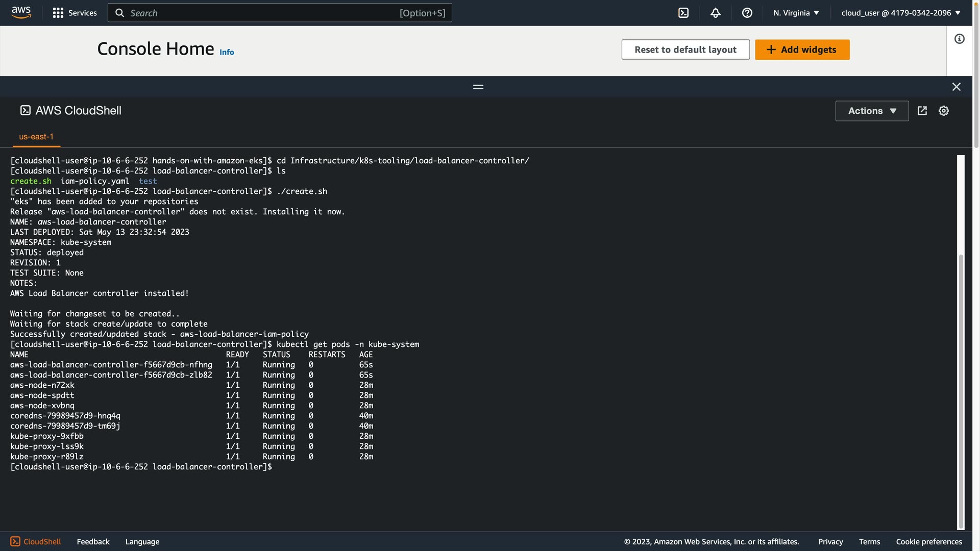Open the Services grid menu
This screenshot has width=980, height=551.
(x=75, y=13)
